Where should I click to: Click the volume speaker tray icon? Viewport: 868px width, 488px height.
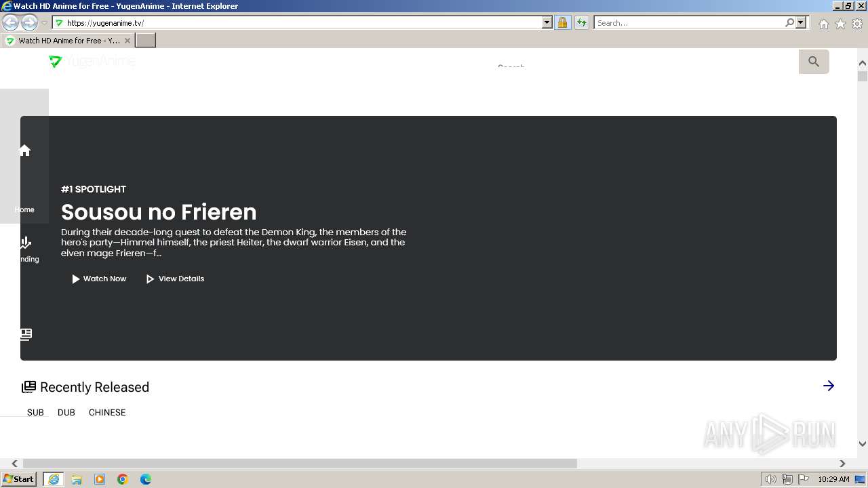click(771, 479)
